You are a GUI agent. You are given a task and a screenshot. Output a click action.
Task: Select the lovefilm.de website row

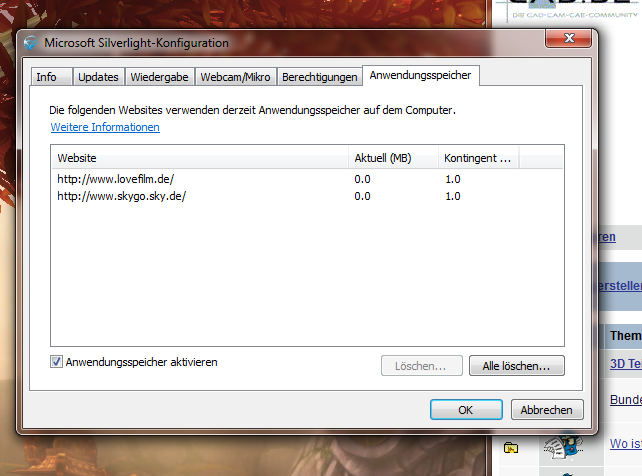click(x=307, y=179)
